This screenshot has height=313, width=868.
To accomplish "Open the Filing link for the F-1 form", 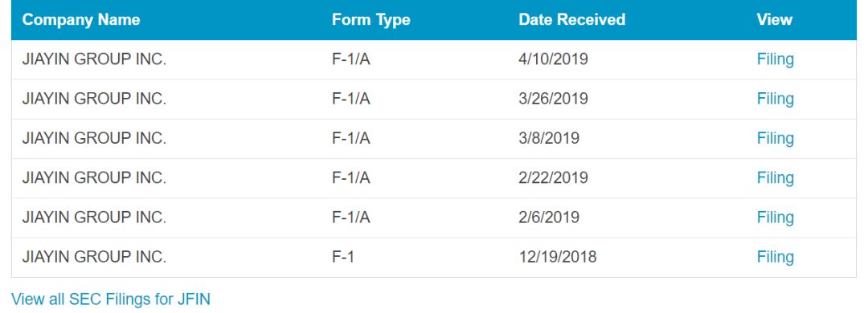I will [775, 257].
